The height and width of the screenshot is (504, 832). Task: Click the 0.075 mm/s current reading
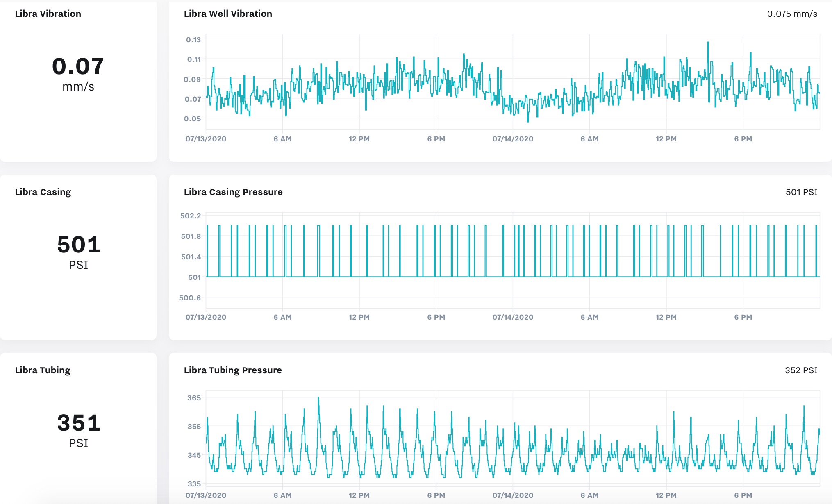click(792, 14)
